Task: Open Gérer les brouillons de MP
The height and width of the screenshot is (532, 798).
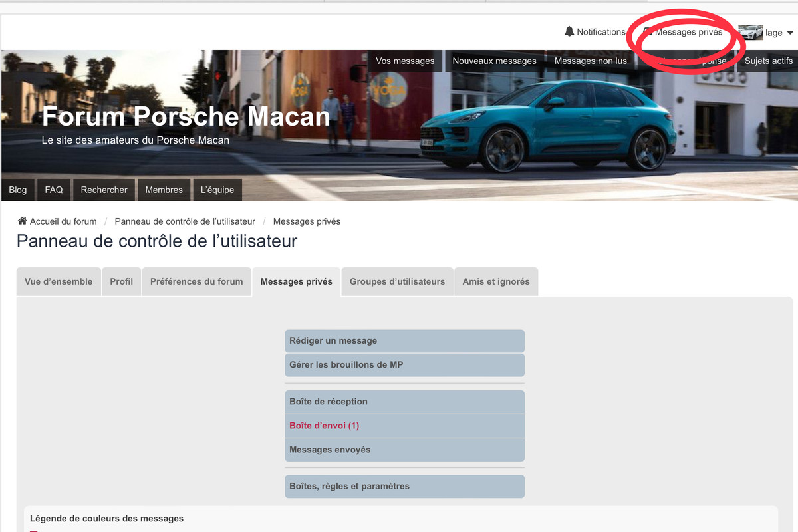Action: (404, 365)
